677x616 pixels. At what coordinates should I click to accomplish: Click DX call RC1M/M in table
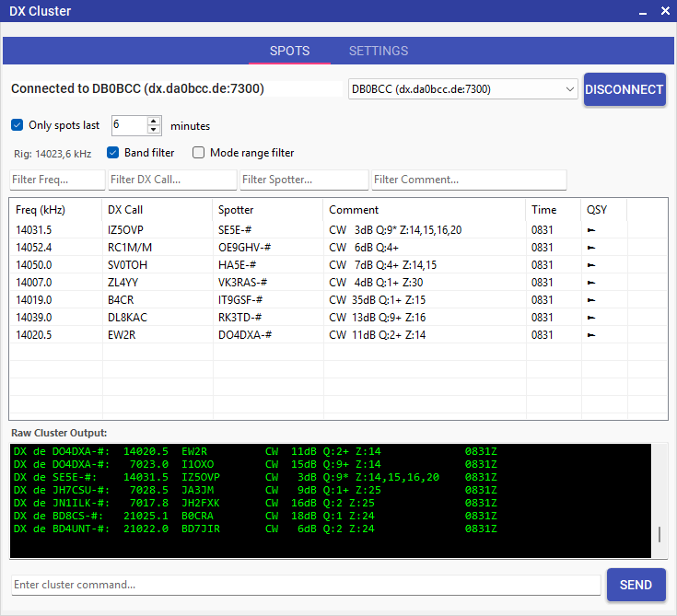click(x=130, y=248)
